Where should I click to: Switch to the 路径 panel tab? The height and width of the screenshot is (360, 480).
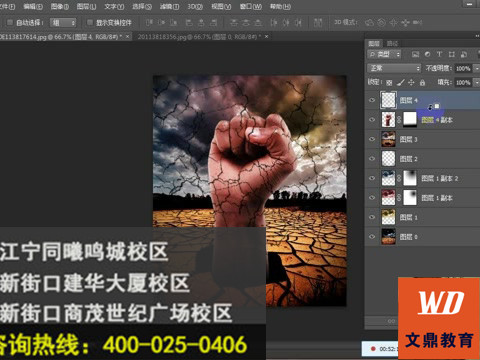392,43
